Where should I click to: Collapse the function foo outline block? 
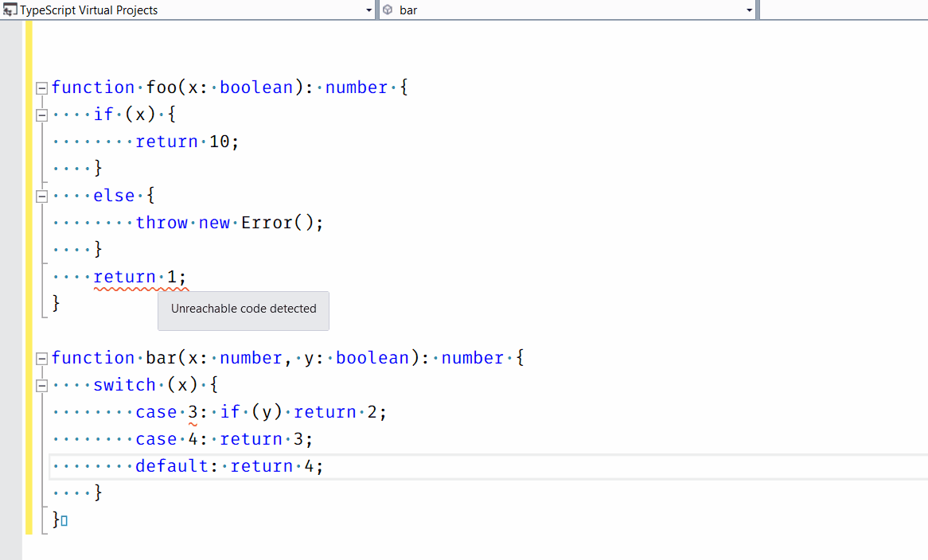pos(42,88)
